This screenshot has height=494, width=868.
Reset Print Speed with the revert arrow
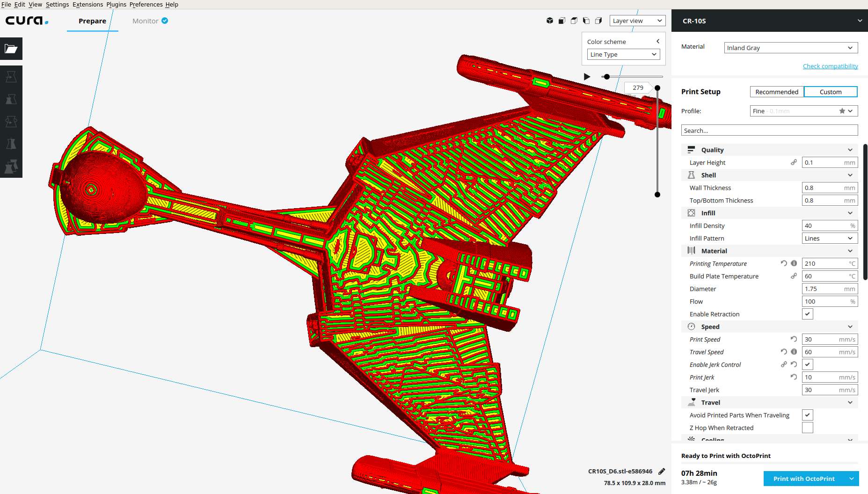click(x=794, y=339)
